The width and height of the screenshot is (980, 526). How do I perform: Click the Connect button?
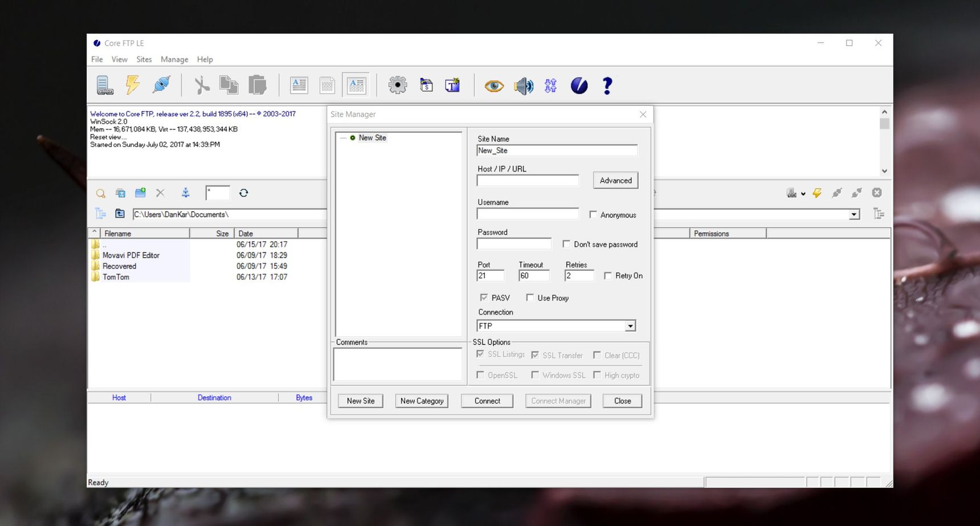487,401
